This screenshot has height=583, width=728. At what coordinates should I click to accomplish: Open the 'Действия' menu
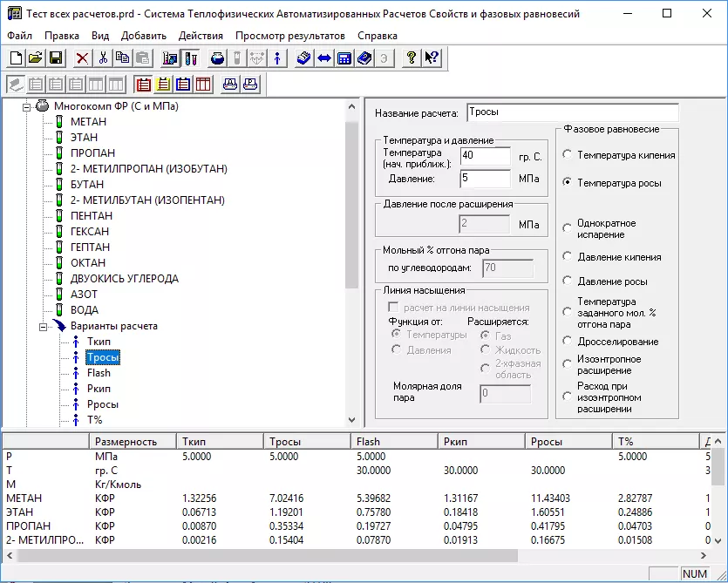(x=200, y=36)
